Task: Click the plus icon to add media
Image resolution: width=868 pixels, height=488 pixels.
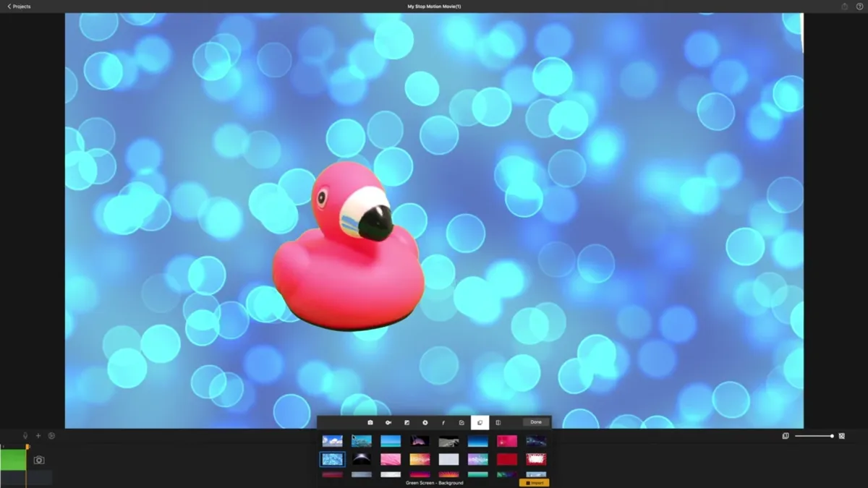Action: coord(38,435)
